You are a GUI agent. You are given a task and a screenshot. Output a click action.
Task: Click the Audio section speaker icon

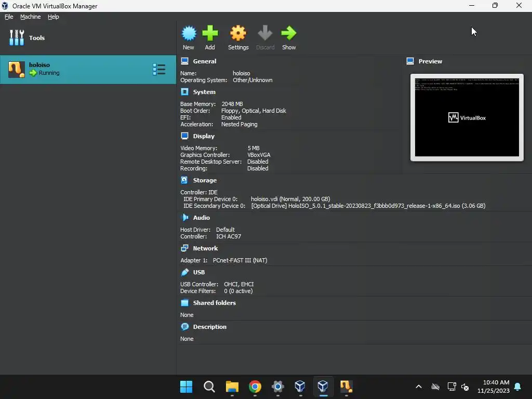click(184, 217)
